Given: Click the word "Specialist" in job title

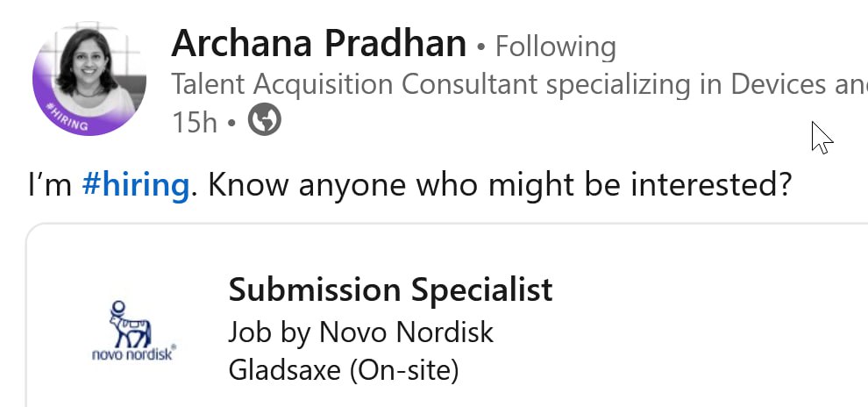Looking at the screenshot, I should (x=481, y=290).
